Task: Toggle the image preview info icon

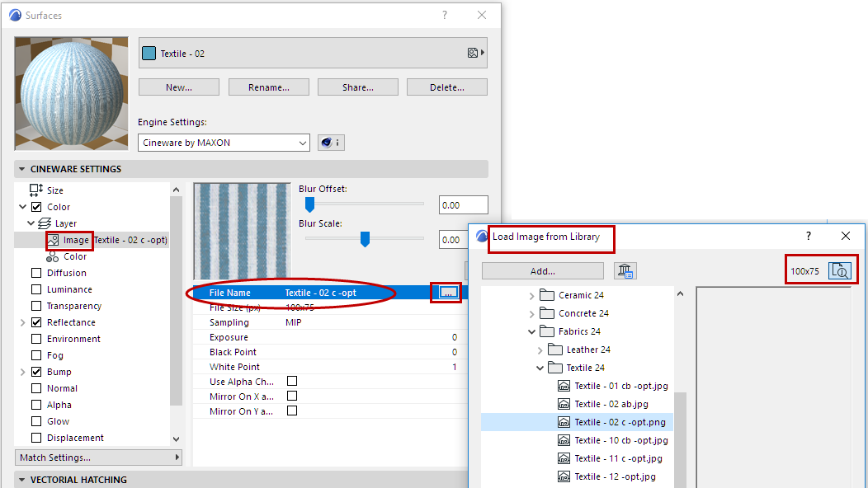Action: [x=840, y=271]
